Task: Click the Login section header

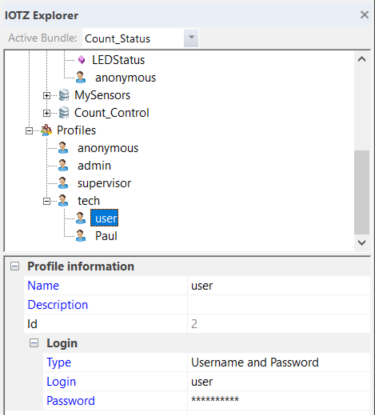Action: click(x=62, y=343)
